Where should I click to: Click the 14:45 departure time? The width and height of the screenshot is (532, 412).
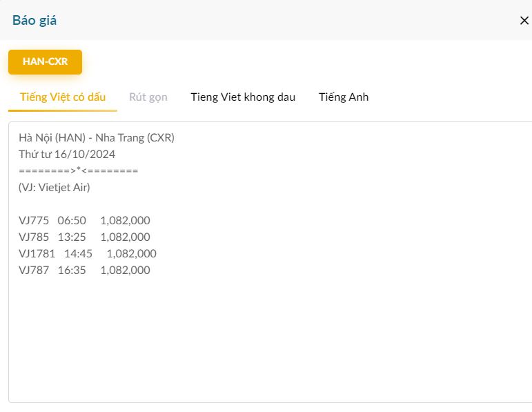[78, 253]
